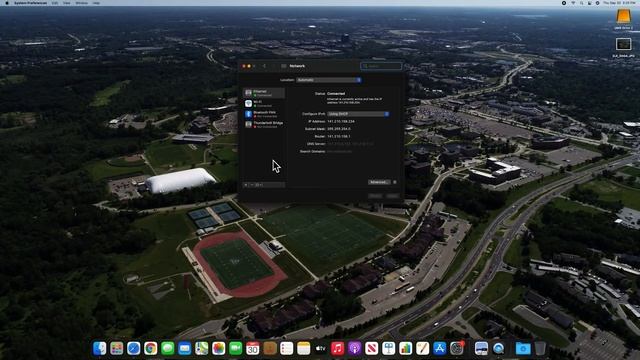Open Safari from the Dock
640x360 pixels.
coord(133,348)
